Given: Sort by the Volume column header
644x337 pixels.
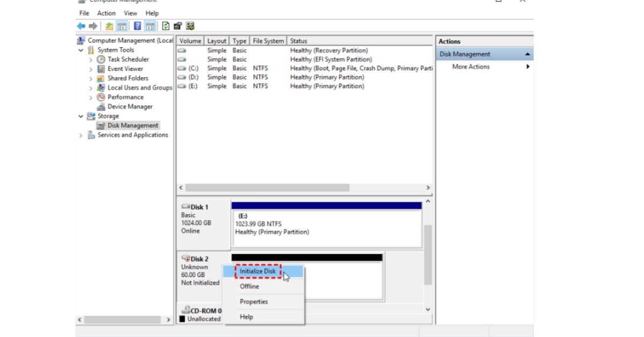Looking at the screenshot, I should [190, 41].
